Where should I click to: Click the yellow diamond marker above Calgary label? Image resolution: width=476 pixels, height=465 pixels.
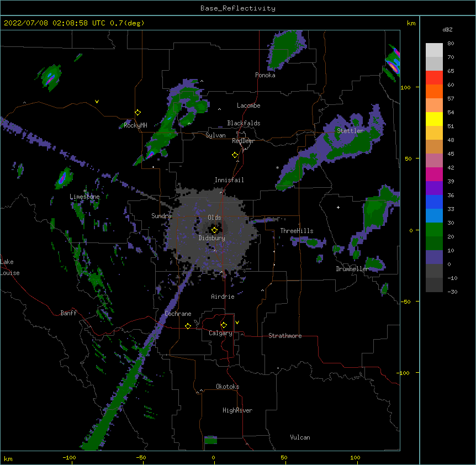(x=224, y=325)
